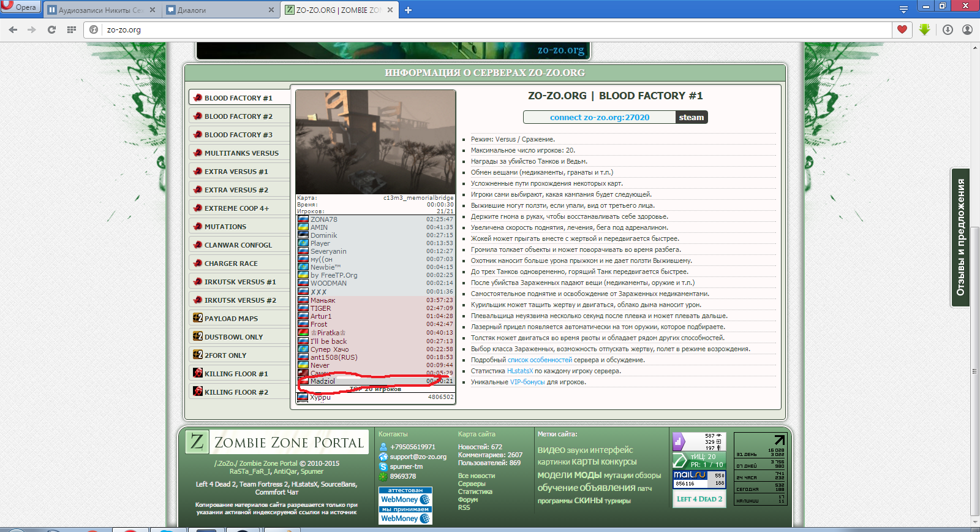Select the KILLING FLOOR #1 server
This screenshot has height=532, width=980.
tap(236, 374)
